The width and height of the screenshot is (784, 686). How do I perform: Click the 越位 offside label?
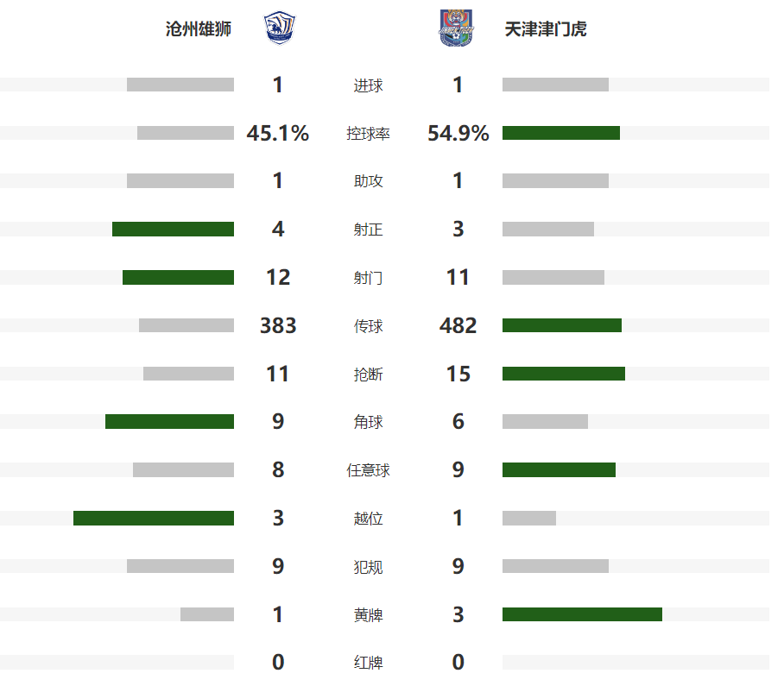pyautogui.click(x=369, y=519)
